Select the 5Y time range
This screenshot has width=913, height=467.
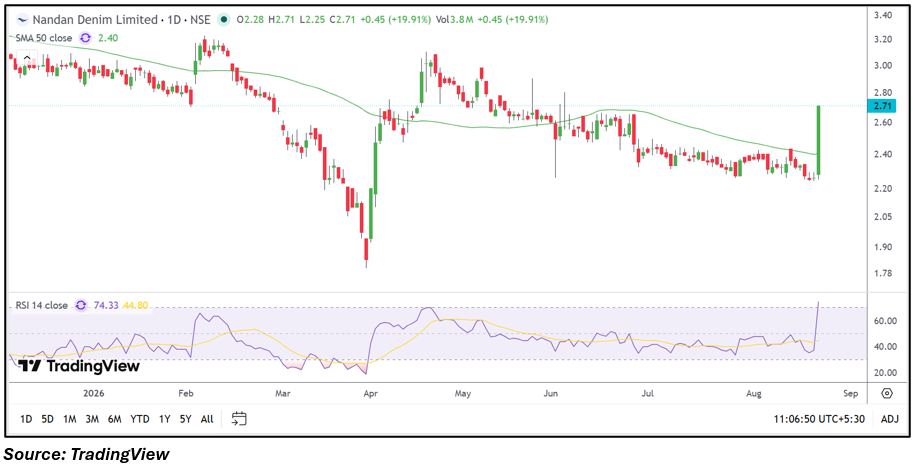tap(185, 419)
